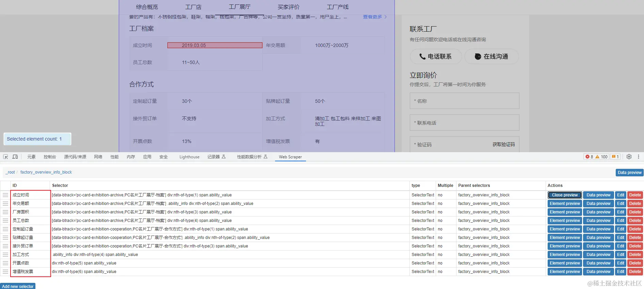Screen dimensions: 644x289
Task: Click Add new selector button
Action: click(18, 286)
